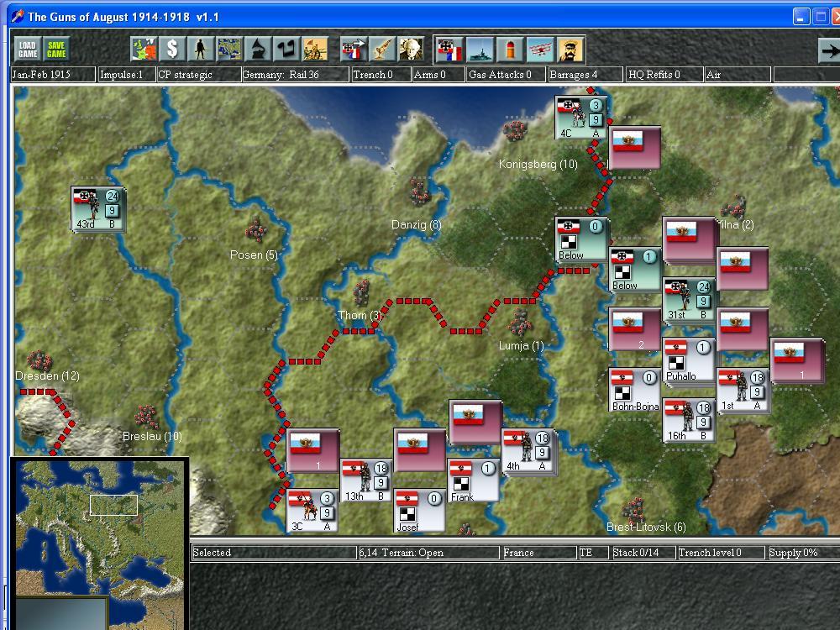Select the Austrian 13th infantry counter
Viewport: 840px width, 630px height.
pos(366,480)
